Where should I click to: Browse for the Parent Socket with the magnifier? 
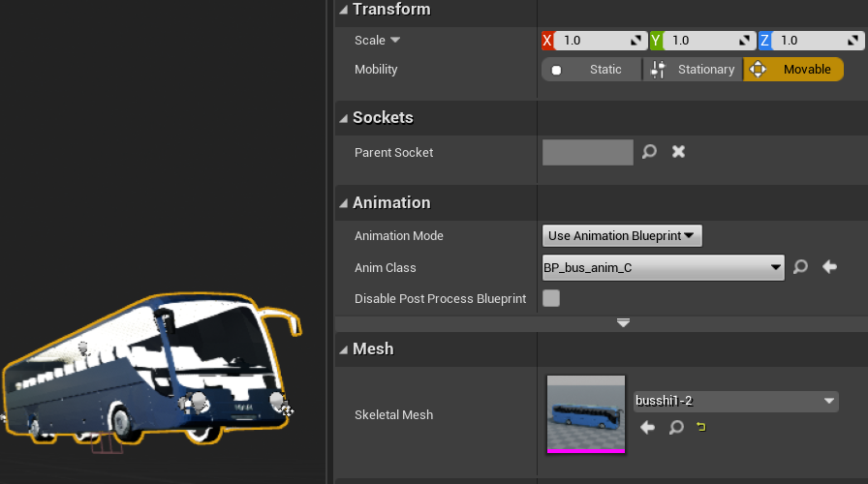tap(650, 152)
